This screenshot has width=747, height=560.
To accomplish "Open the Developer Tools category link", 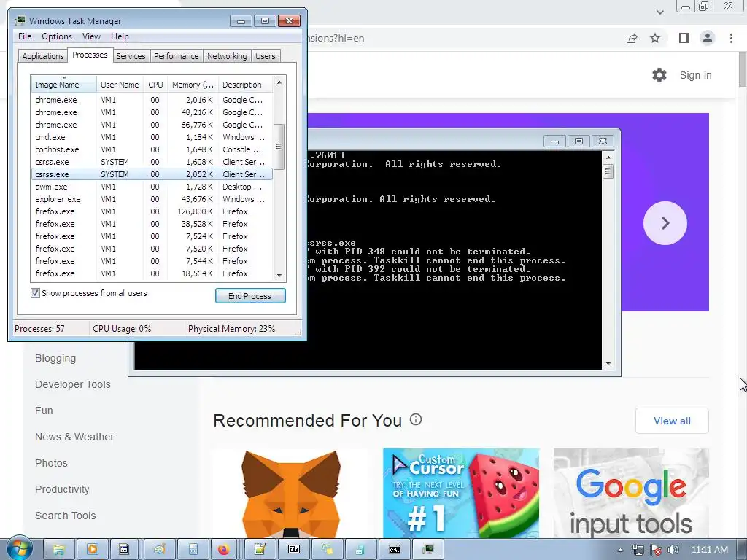I will point(73,384).
